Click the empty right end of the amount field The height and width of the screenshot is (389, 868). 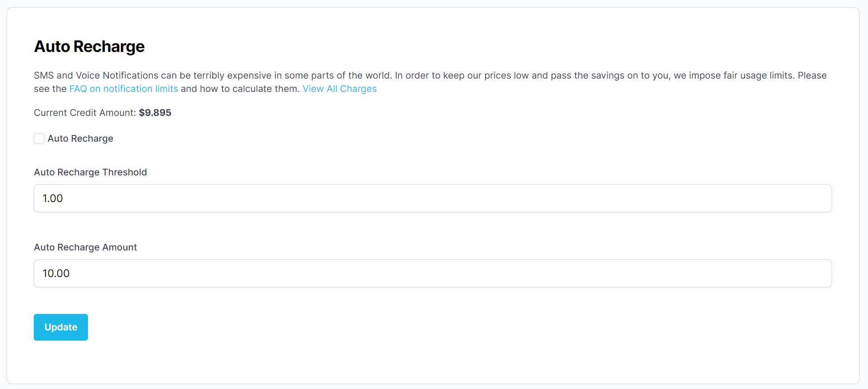point(800,274)
